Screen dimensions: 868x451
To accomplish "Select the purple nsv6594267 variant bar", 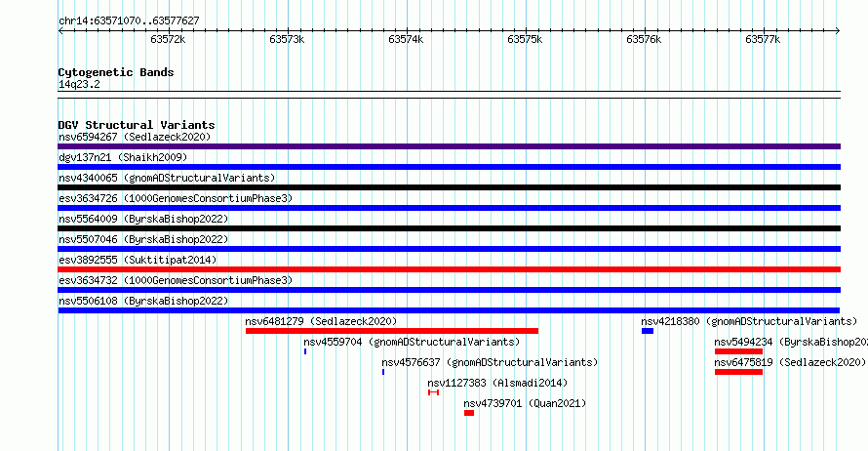I will coord(449,146).
